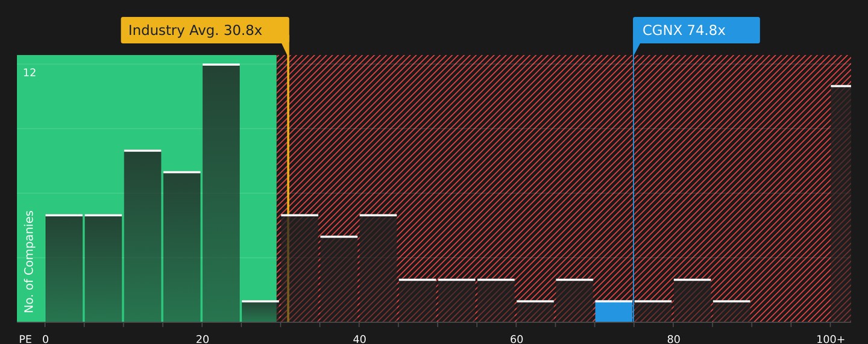
Task: Click the tallest bar at PE 20-25
Action: [221, 193]
